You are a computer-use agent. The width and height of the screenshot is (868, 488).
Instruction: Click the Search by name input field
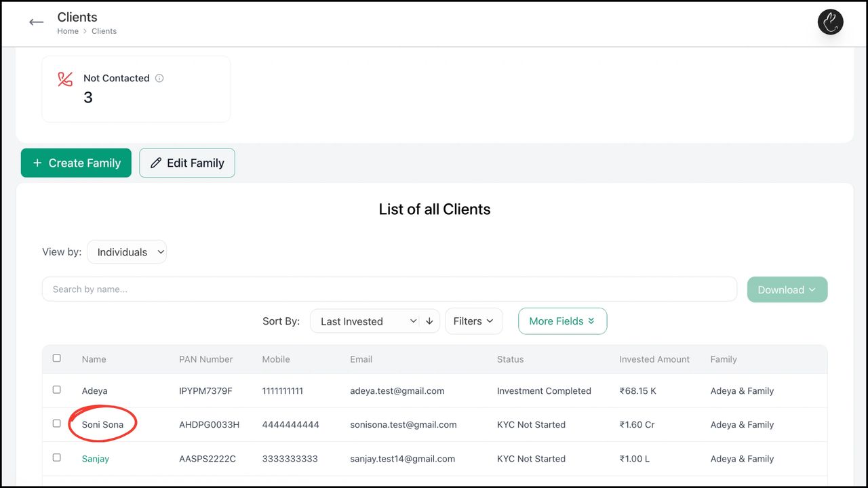pos(389,289)
